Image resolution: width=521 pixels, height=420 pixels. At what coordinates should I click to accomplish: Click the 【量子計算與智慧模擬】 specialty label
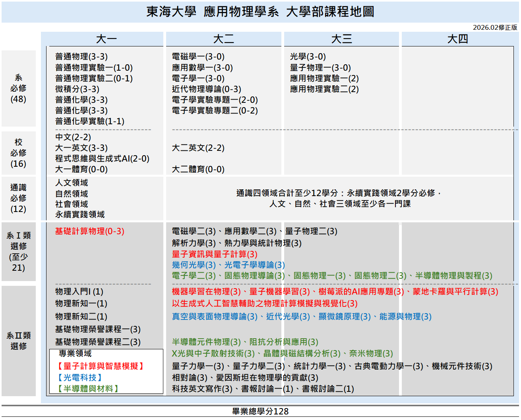tap(101, 366)
